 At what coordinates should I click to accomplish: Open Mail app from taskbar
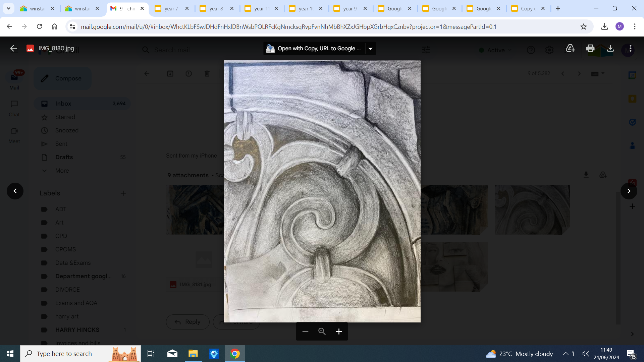coord(172,354)
